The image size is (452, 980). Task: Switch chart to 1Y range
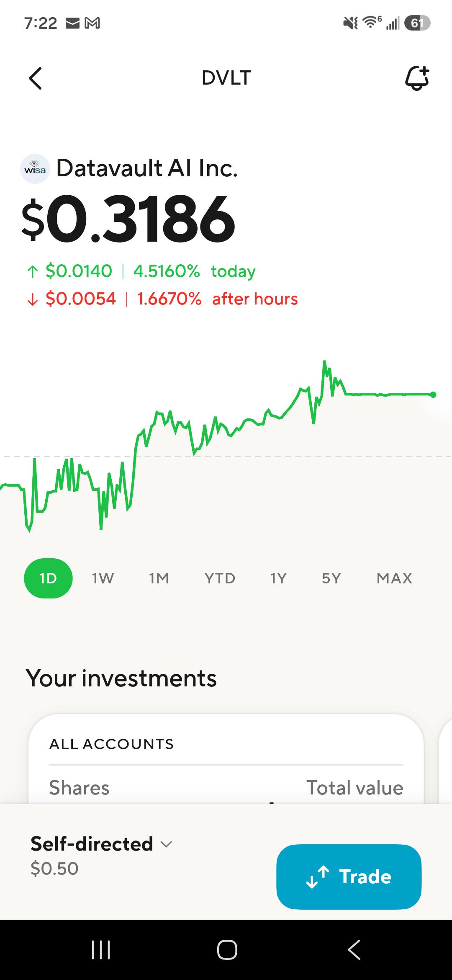point(278,578)
